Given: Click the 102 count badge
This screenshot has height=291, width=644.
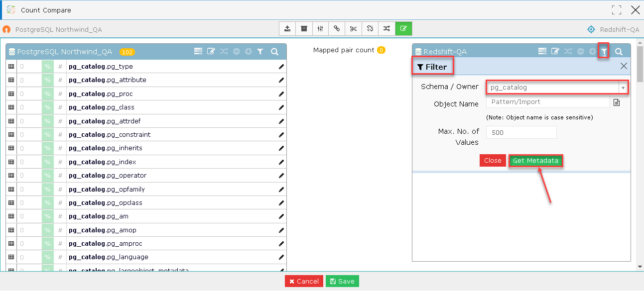Looking at the screenshot, I should (x=127, y=52).
